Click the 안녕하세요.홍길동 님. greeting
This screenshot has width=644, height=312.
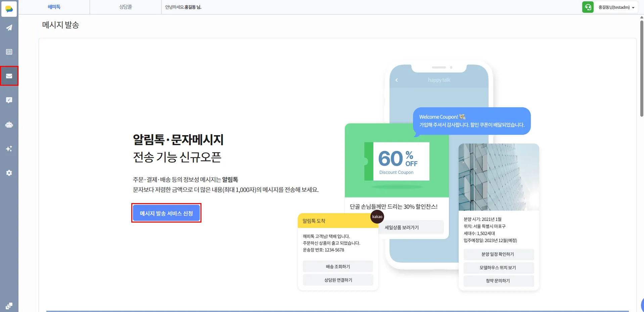[x=183, y=7]
